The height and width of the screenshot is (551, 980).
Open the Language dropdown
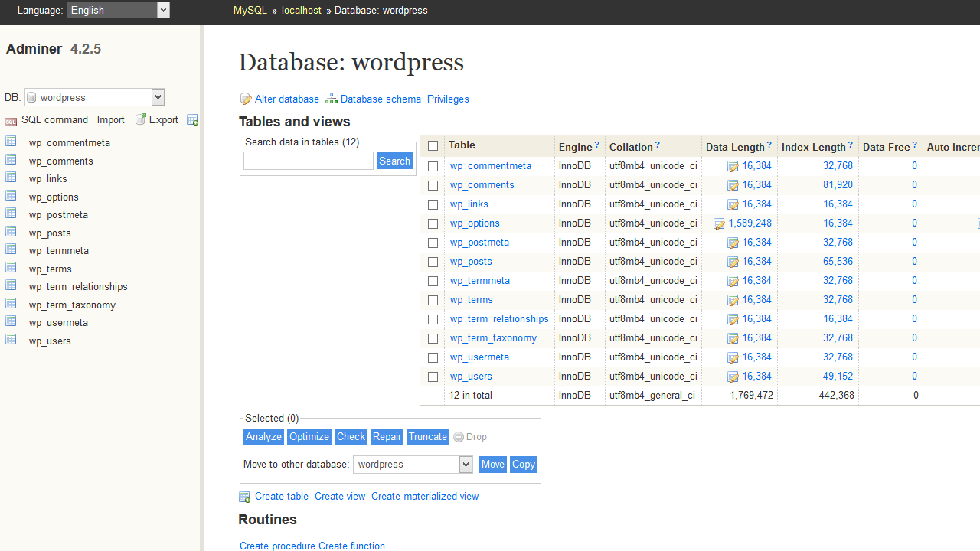[x=117, y=10]
